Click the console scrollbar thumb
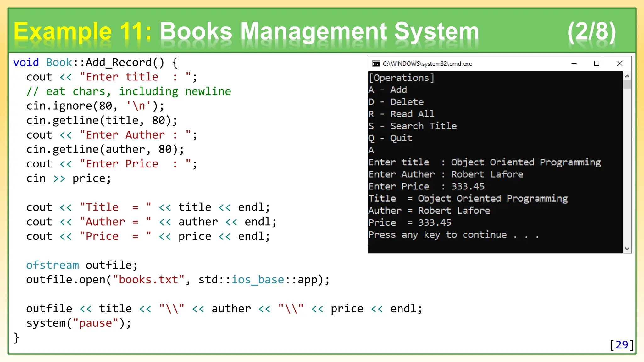 (627, 84)
